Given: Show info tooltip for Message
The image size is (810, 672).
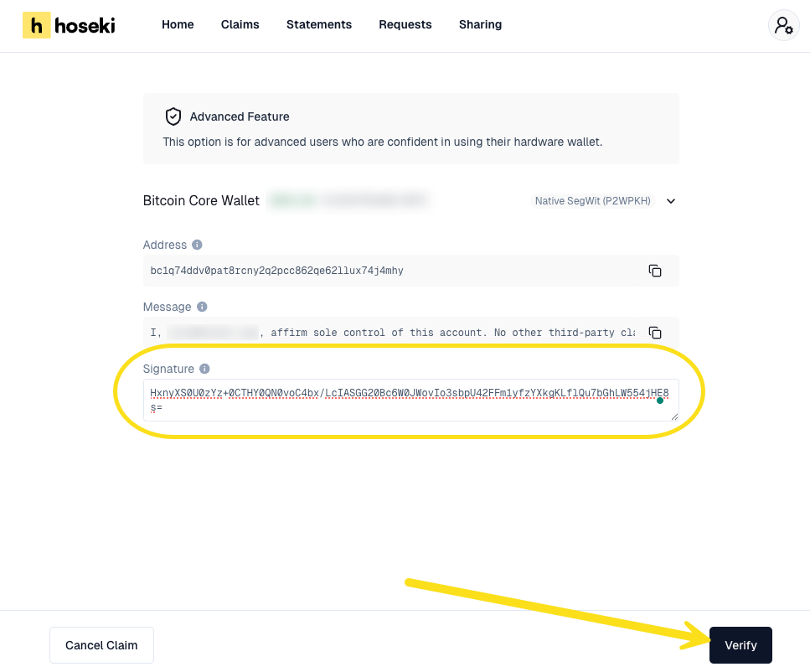Looking at the screenshot, I should [202, 308].
